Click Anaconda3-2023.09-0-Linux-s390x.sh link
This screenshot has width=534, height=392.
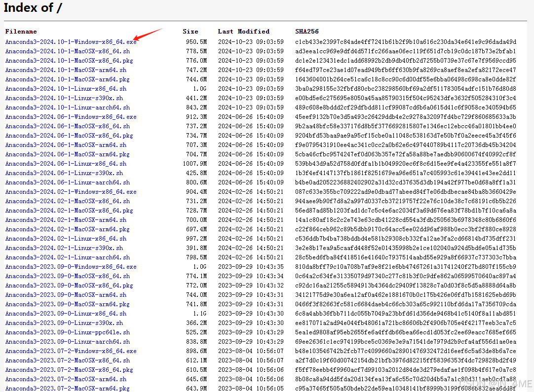pos(64,323)
